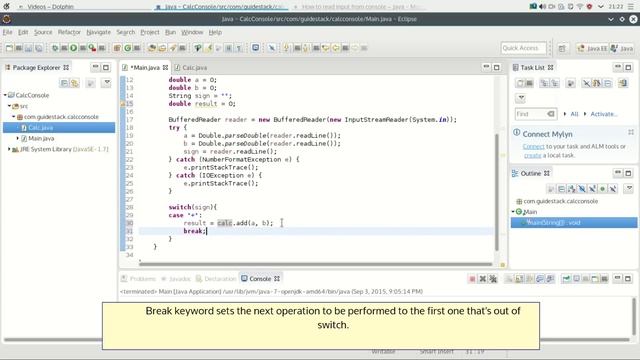Click Activate... in Task List
This screenshot has width=640, height=360.
(604, 114)
